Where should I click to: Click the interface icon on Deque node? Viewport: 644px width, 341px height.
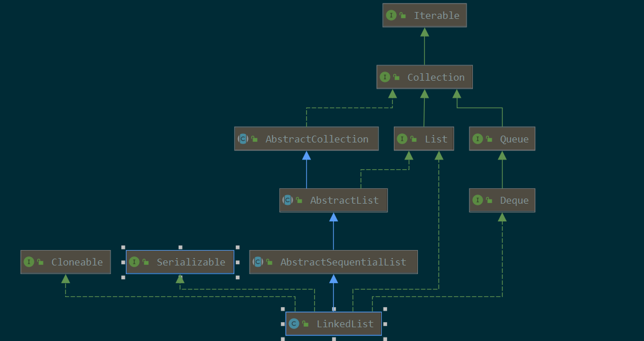[x=477, y=200]
